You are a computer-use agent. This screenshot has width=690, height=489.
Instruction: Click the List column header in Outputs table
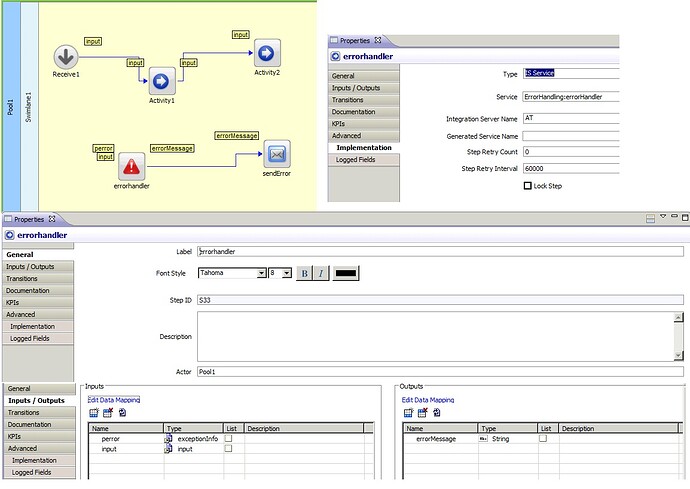(548, 428)
